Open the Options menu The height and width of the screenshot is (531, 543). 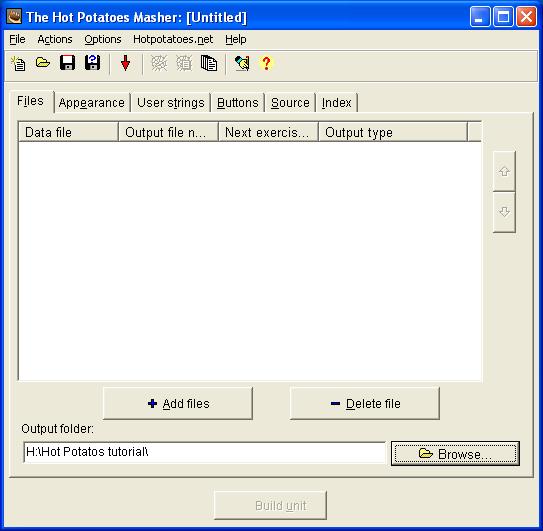103,39
